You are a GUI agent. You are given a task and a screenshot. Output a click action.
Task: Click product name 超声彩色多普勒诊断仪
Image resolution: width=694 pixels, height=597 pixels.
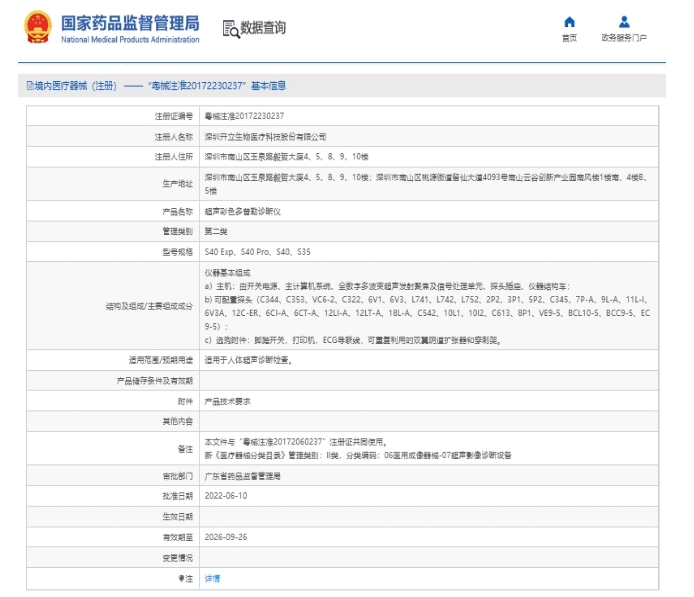click(243, 212)
